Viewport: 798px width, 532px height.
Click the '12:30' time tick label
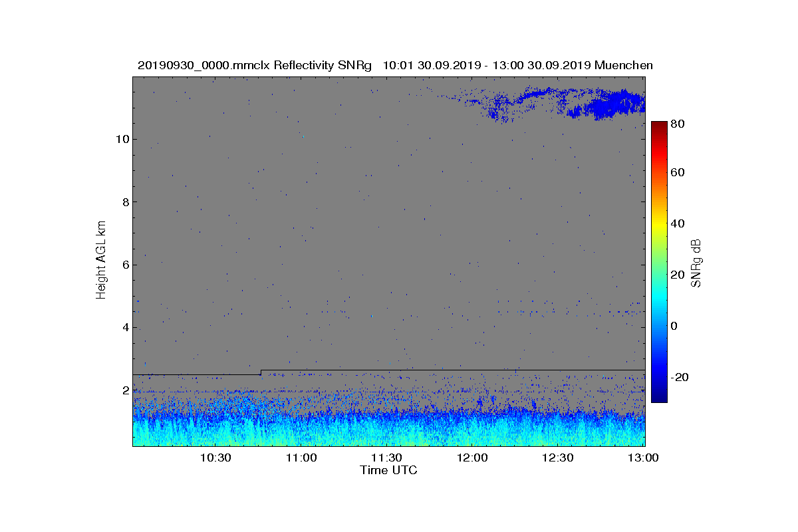click(558, 458)
